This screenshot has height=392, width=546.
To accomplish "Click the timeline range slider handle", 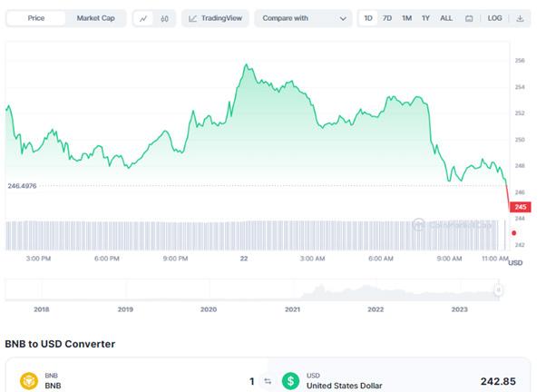I will coord(498,289).
